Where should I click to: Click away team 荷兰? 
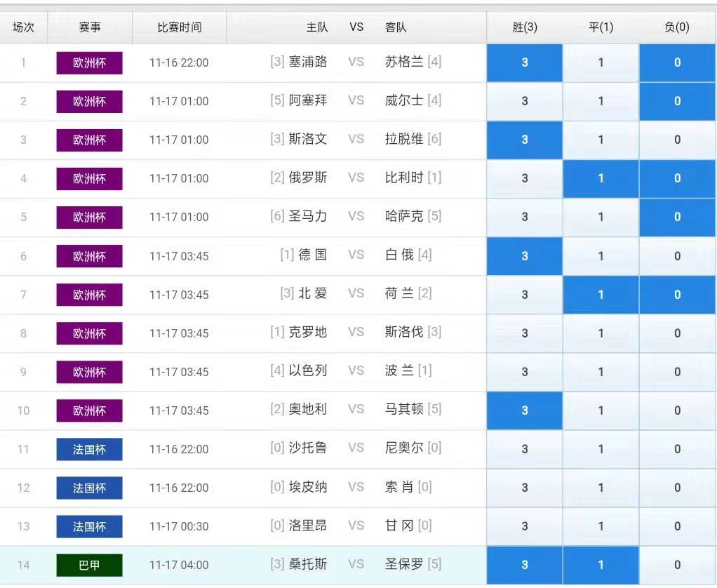(x=399, y=293)
